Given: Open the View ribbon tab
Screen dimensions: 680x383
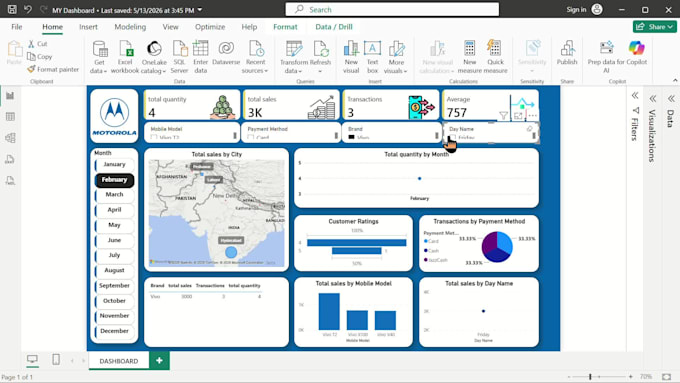Looking at the screenshot, I should pos(170,27).
